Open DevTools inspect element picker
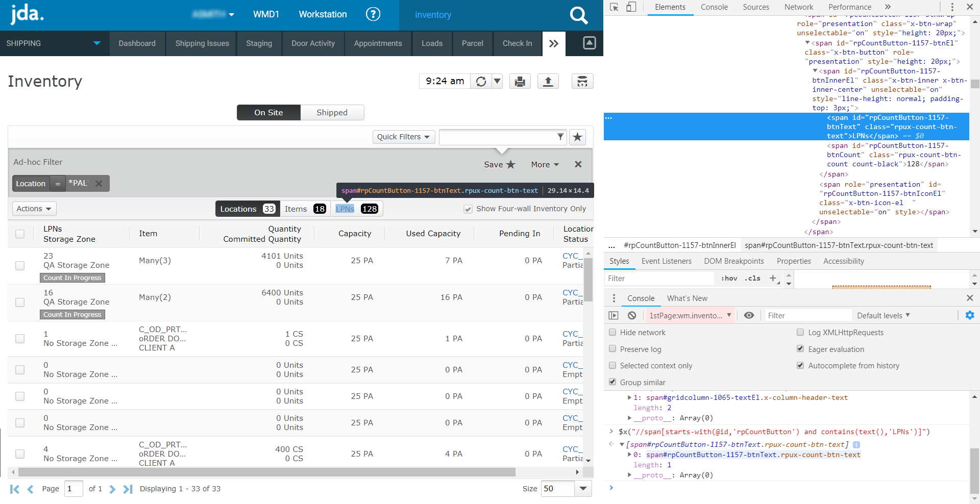This screenshot has width=980, height=504. coord(614,7)
